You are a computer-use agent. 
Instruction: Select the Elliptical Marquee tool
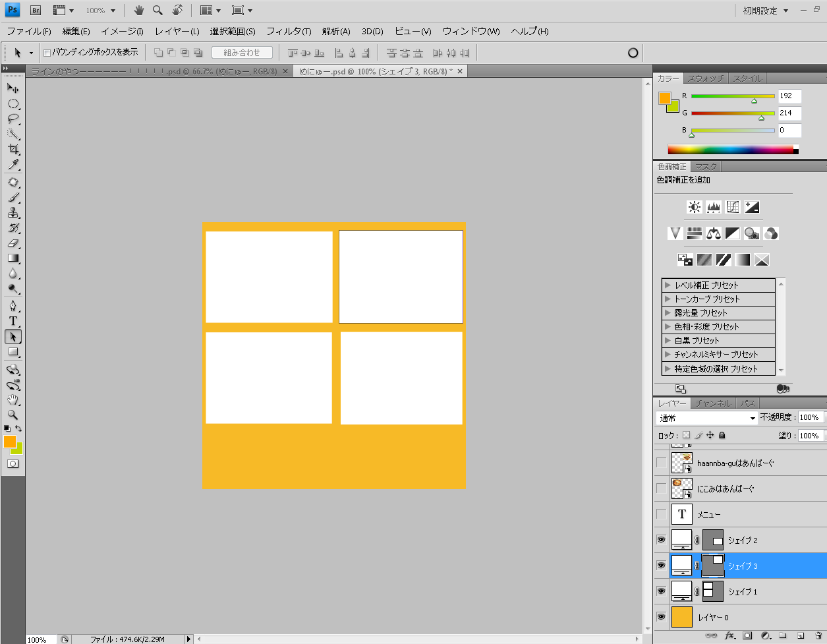tap(13, 103)
